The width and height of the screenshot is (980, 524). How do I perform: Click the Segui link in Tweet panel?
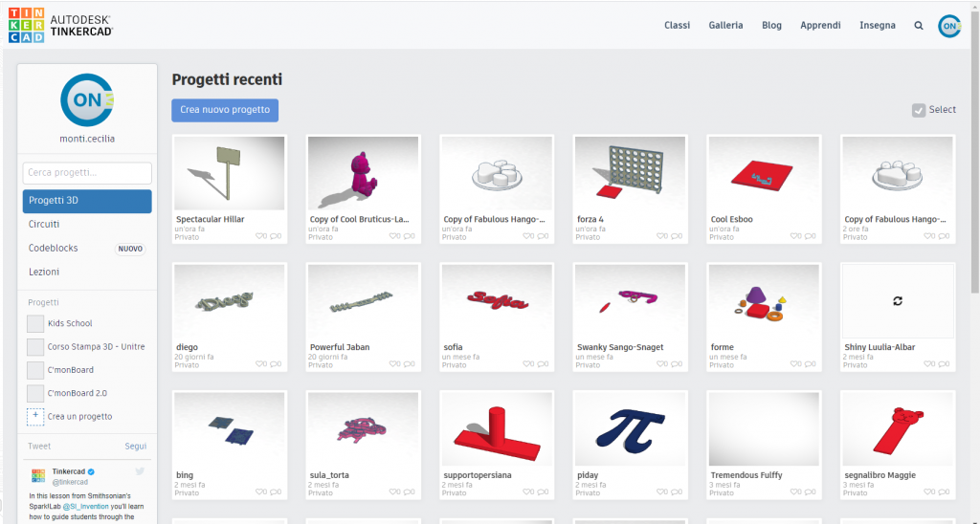(x=135, y=447)
